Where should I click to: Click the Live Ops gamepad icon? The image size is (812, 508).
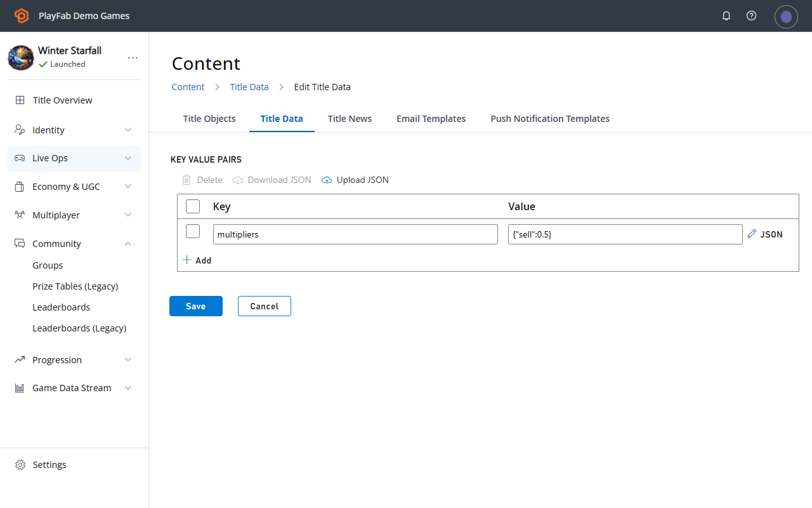pyautogui.click(x=20, y=158)
